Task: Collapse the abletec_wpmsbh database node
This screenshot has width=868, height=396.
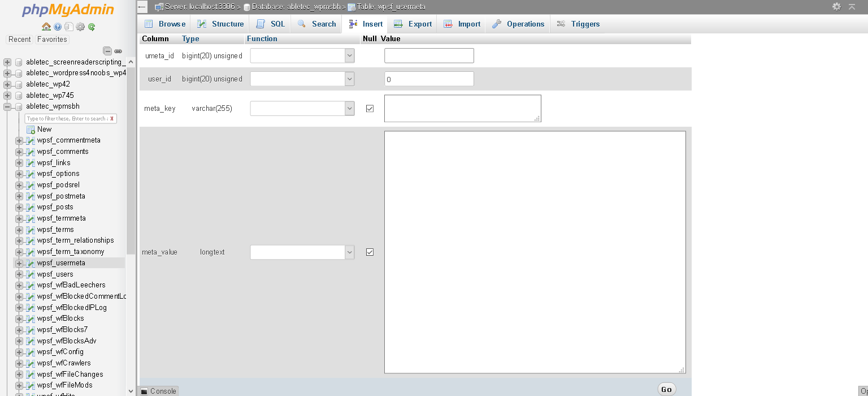Action: (7, 106)
